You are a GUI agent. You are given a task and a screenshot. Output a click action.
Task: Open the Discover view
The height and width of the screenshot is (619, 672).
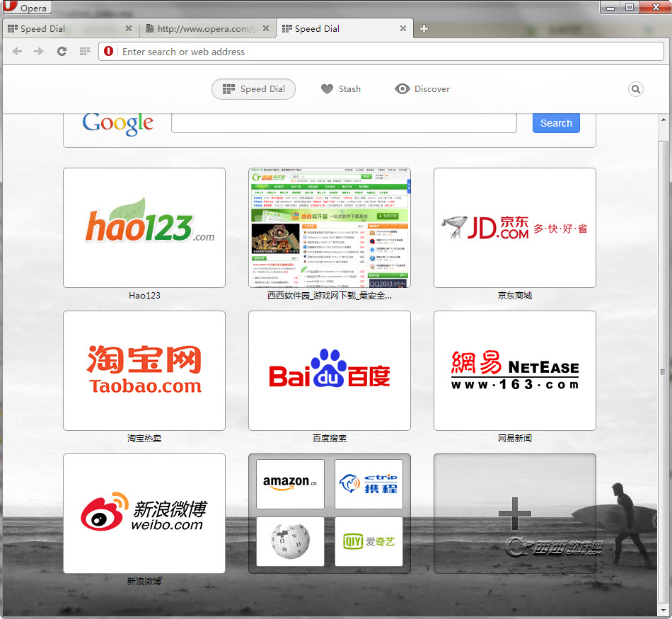click(422, 89)
